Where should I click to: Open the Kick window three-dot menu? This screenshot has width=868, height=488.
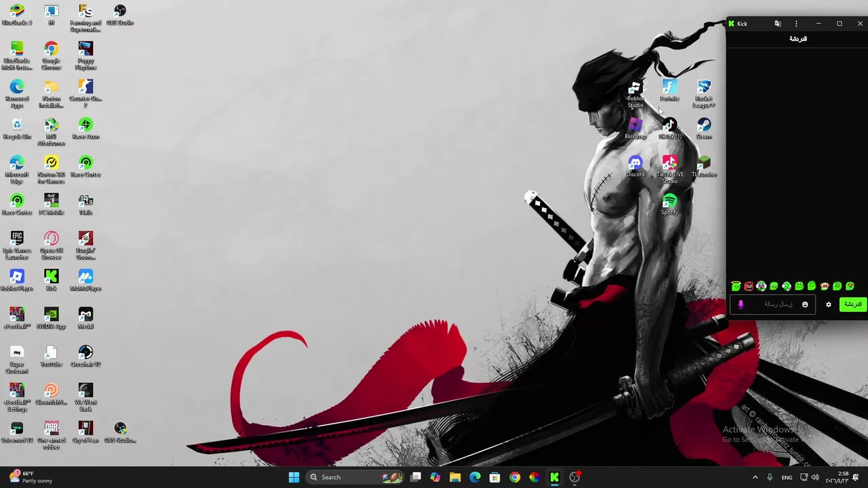(796, 24)
